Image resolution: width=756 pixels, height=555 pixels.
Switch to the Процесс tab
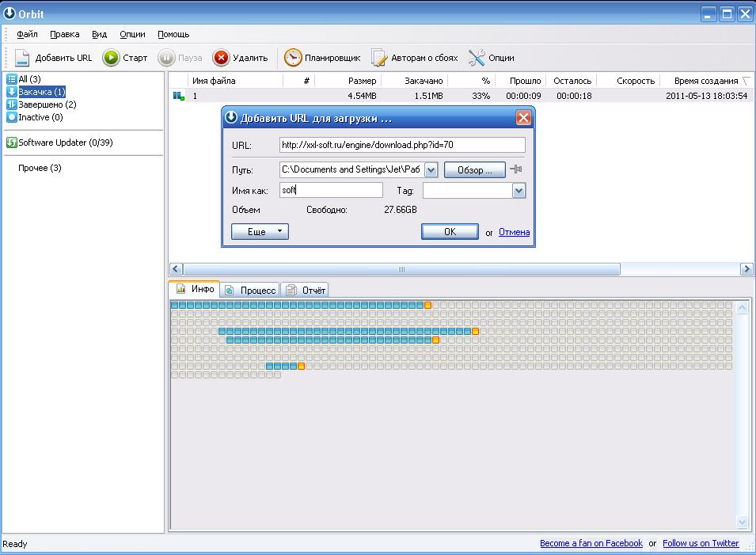click(x=250, y=291)
